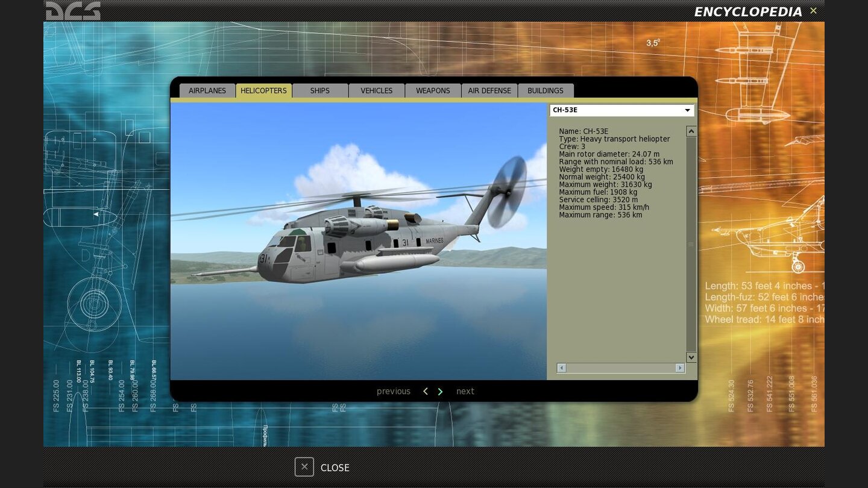Switch to the WEAPONS tab
Viewport: 868px width, 488px height.
coord(433,90)
